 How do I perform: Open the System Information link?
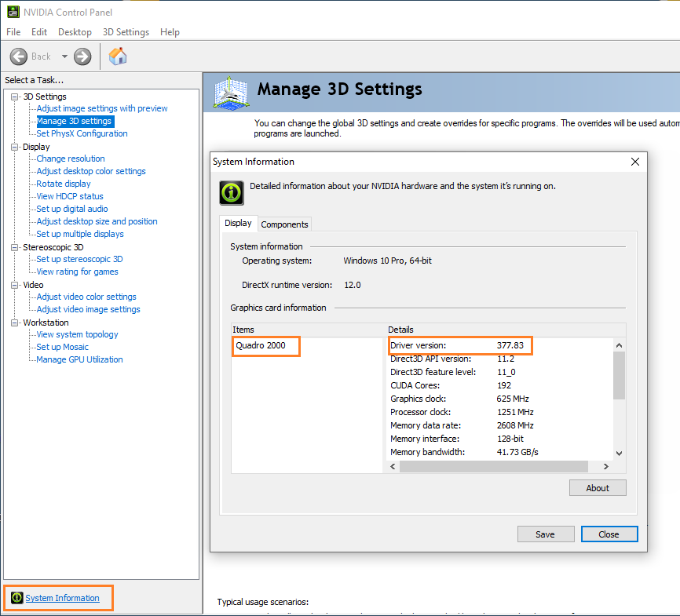pyautogui.click(x=63, y=598)
